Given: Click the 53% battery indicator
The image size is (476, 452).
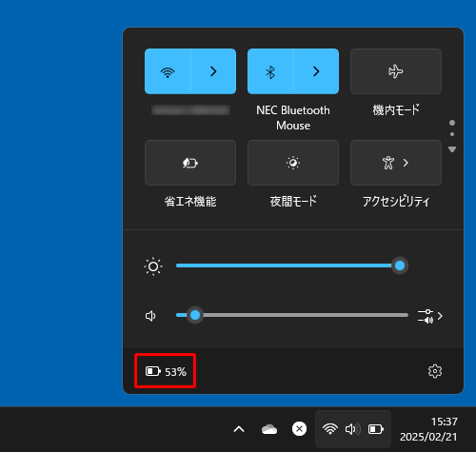Looking at the screenshot, I should coord(166,371).
